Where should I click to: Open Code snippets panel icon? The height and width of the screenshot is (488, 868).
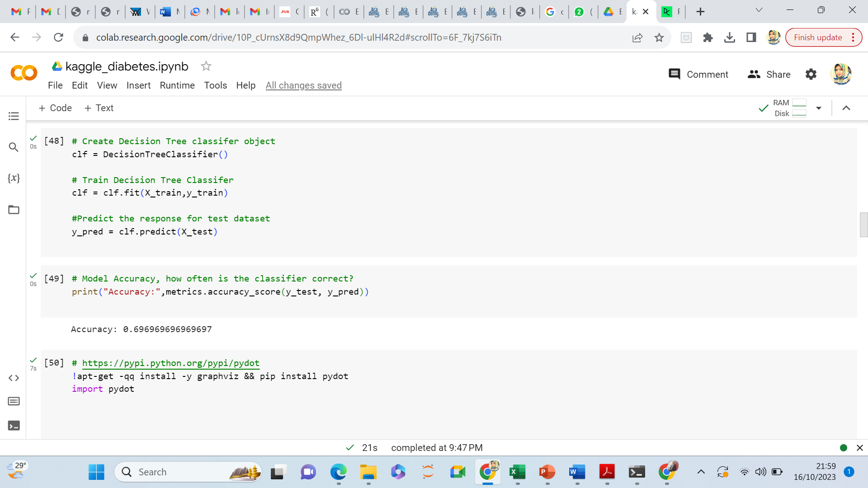coord(14,378)
